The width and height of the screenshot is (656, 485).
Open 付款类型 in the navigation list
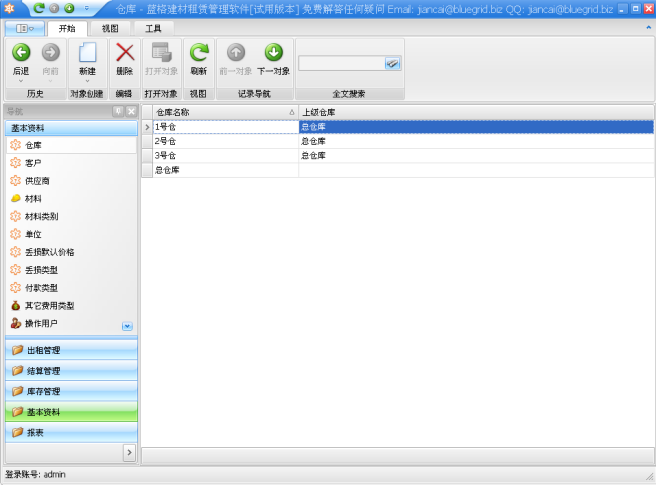coord(71,288)
